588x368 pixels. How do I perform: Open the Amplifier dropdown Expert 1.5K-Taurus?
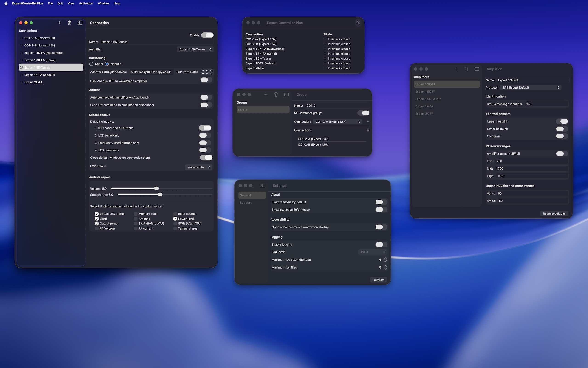pos(195,49)
